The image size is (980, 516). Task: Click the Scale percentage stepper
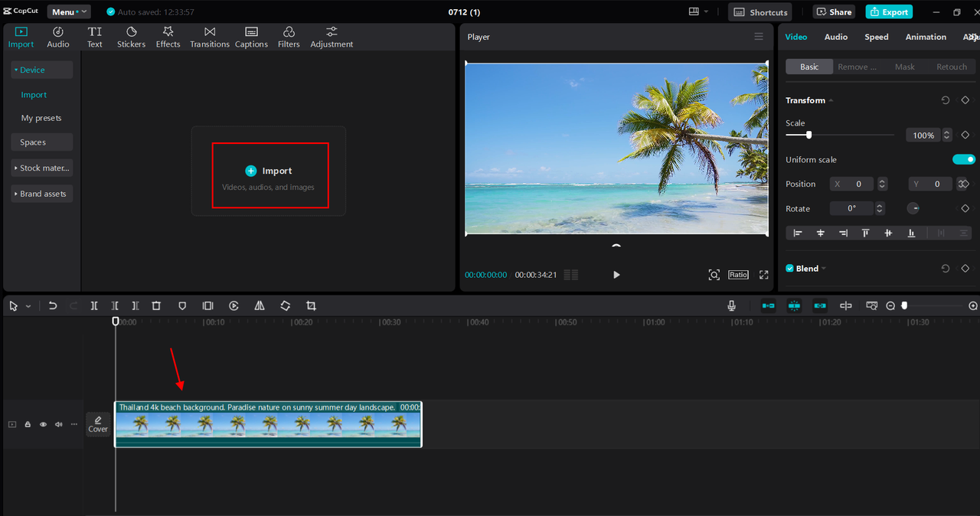pyautogui.click(x=947, y=135)
